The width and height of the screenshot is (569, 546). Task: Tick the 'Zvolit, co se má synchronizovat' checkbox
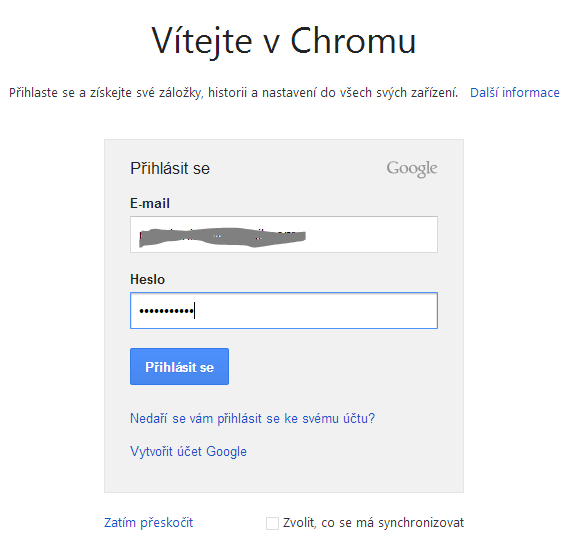click(x=272, y=523)
